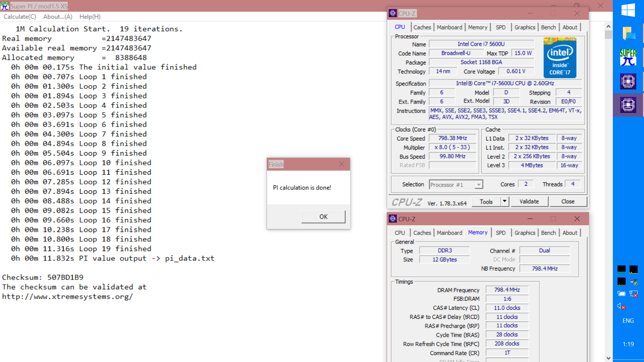Click the Intel Core i7 5600U name field
The image size is (644, 362).
coord(481,44)
